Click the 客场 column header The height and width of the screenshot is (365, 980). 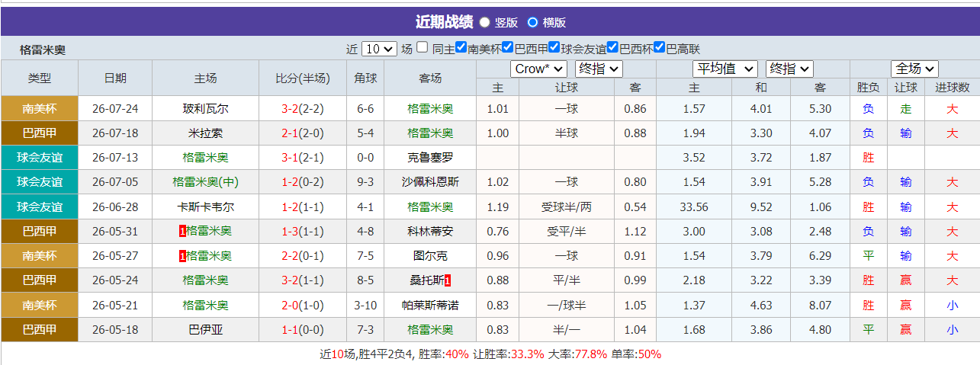pyautogui.click(x=430, y=78)
